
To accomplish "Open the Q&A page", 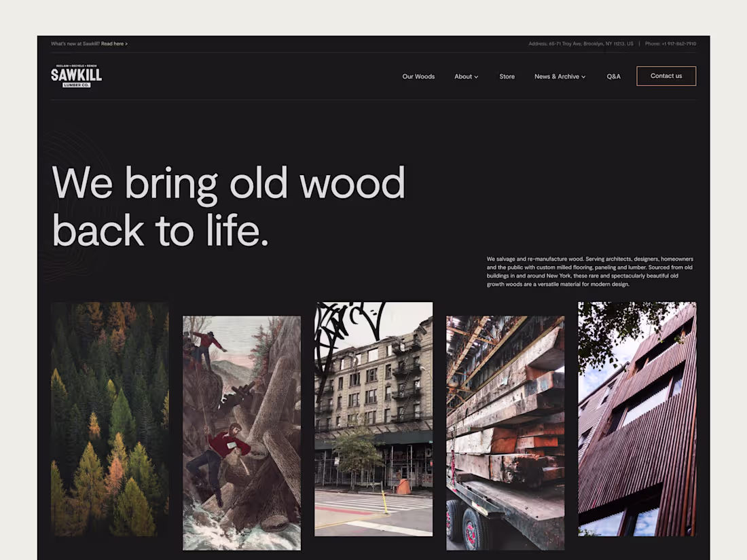I will coord(614,76).
